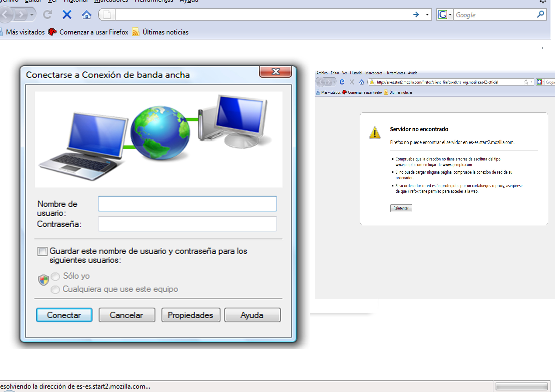Click the blue Reload icon in the small browser
This screenshot has width=555, height=392.
[342, 82]
